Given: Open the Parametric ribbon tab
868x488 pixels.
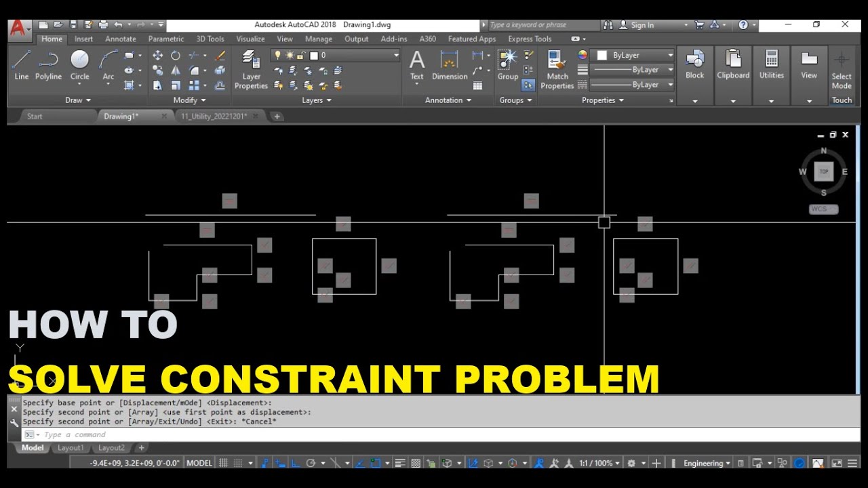Looking at the screenshot, I should click(166, 39).
